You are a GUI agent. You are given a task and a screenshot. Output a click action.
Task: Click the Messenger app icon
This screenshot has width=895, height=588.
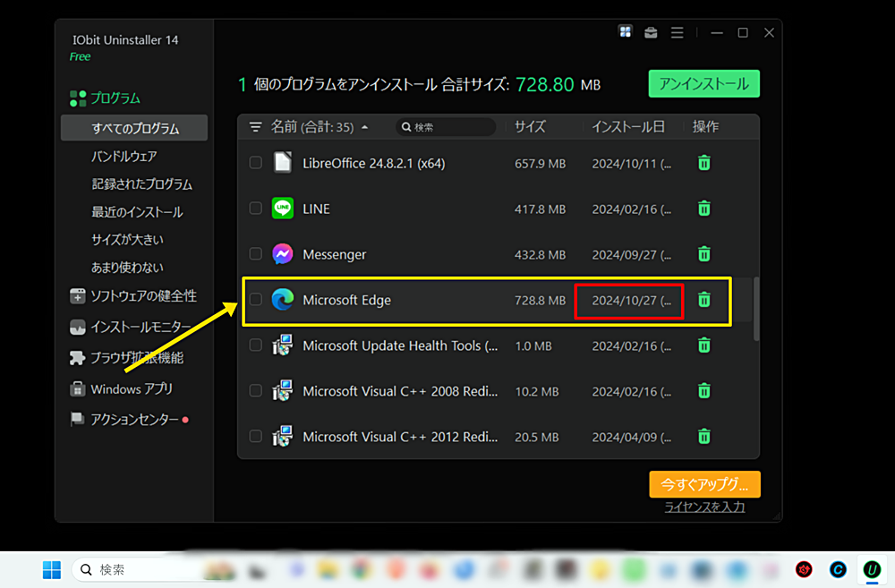click(283, 254)
